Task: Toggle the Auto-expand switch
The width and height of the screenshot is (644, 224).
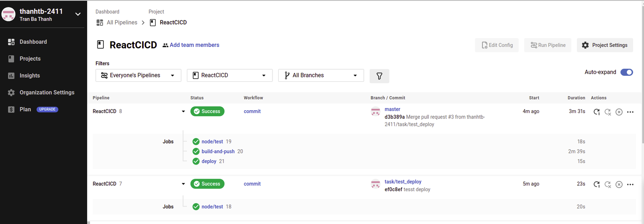Action: point(626,72)
